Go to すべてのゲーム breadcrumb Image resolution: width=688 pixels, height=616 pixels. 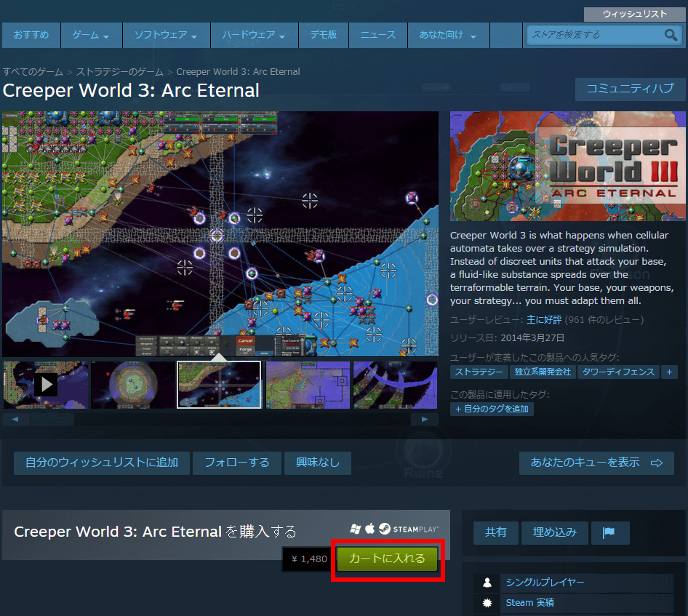33,72
